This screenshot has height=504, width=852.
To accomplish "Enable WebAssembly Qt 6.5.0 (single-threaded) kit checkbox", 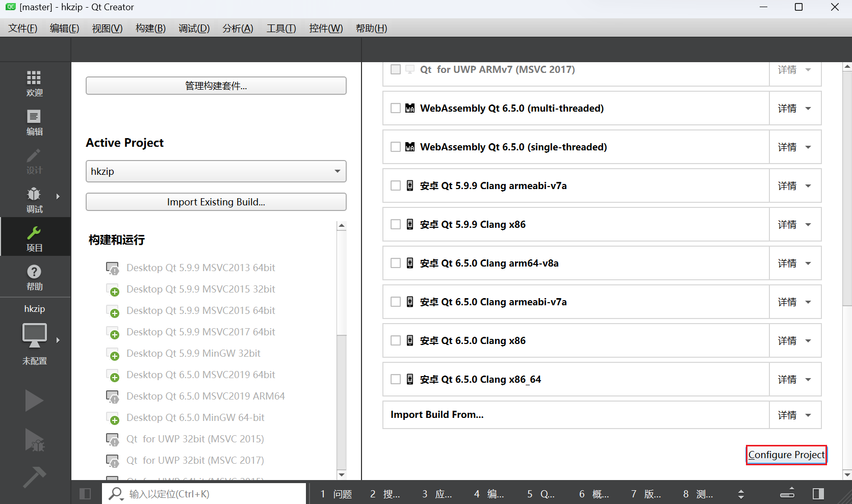I will (396, 147).
